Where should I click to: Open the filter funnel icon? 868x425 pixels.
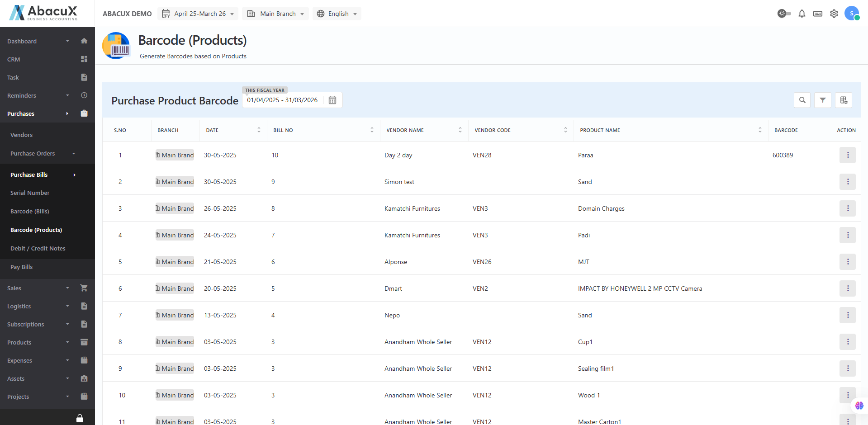(x=822, y=100)
